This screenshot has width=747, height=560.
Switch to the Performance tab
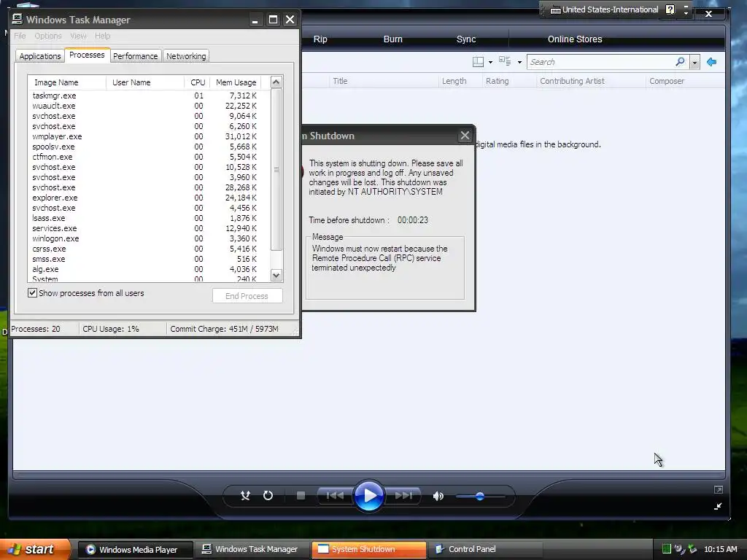point(135,55)
